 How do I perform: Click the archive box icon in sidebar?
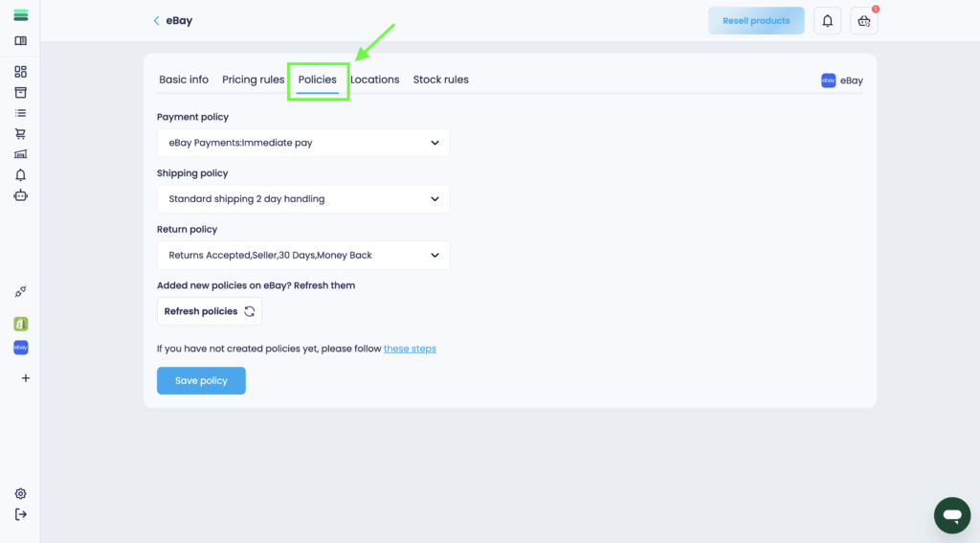tap(20, 93)
